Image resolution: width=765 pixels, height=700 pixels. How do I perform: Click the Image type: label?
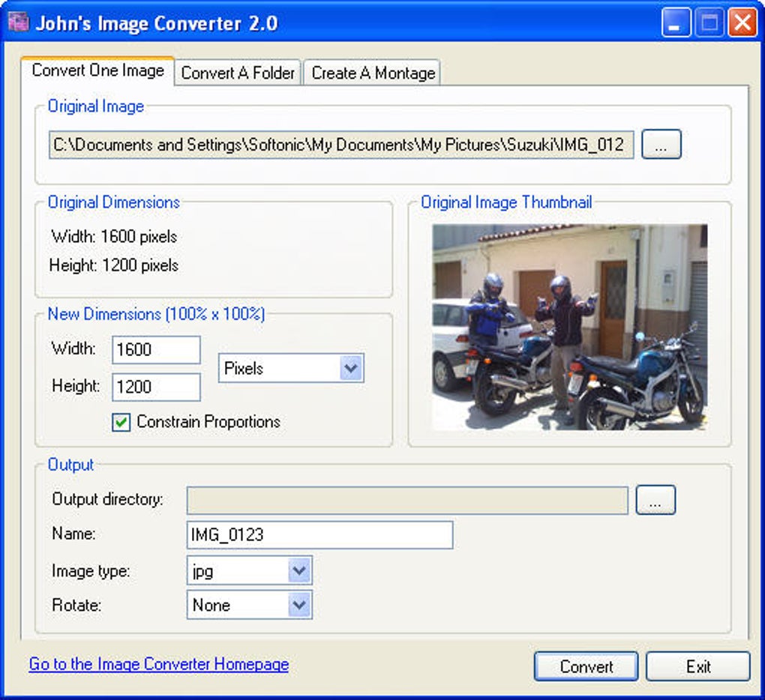[x=91, y=571]
